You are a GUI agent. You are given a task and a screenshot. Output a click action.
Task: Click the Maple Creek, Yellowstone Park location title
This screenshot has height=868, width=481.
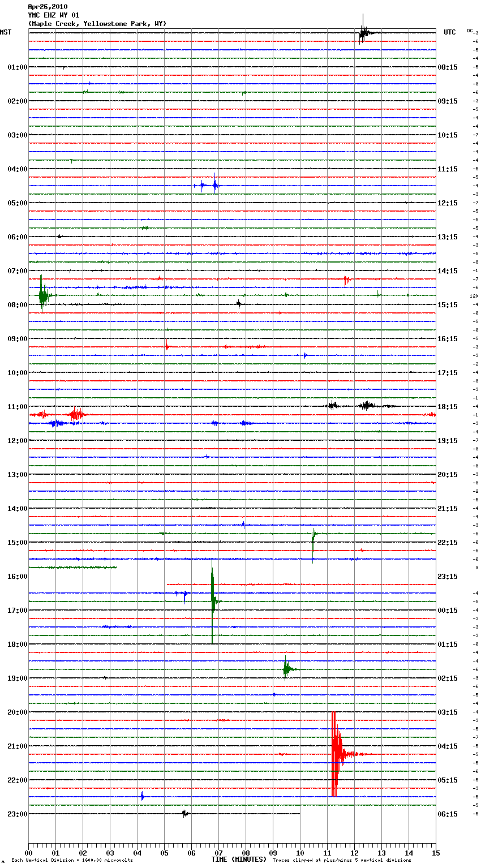97,24
